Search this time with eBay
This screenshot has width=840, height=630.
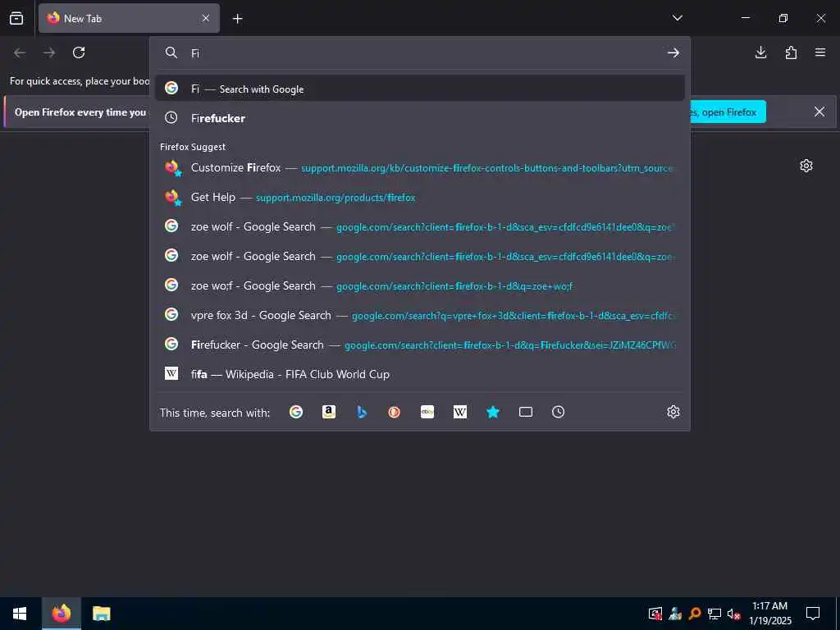427,412
